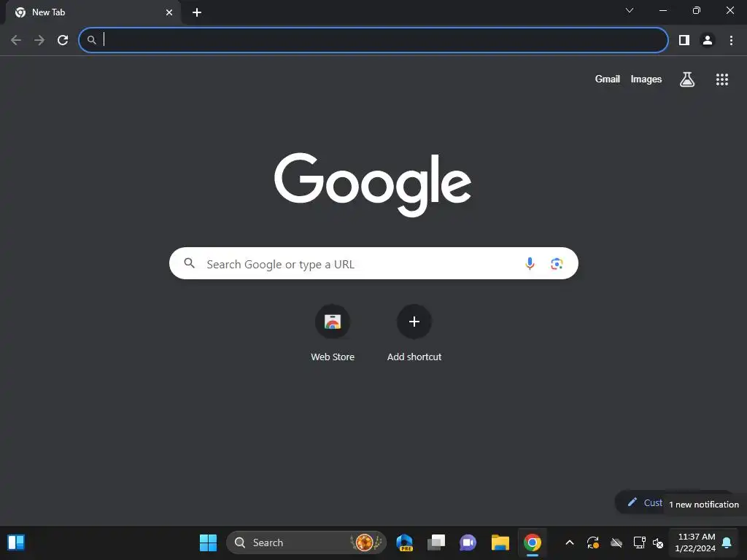747x560 pixels.
Task: Click the Google logo
Action: 373,184
